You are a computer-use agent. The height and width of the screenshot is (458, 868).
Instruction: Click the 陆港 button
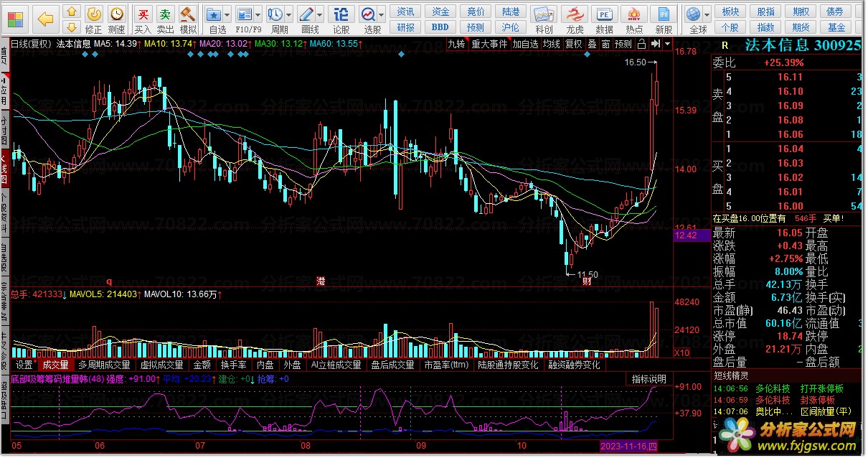point(511,11)
